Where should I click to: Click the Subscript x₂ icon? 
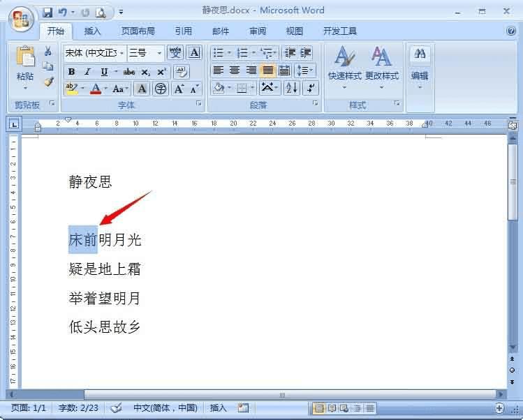coord(146,72)
